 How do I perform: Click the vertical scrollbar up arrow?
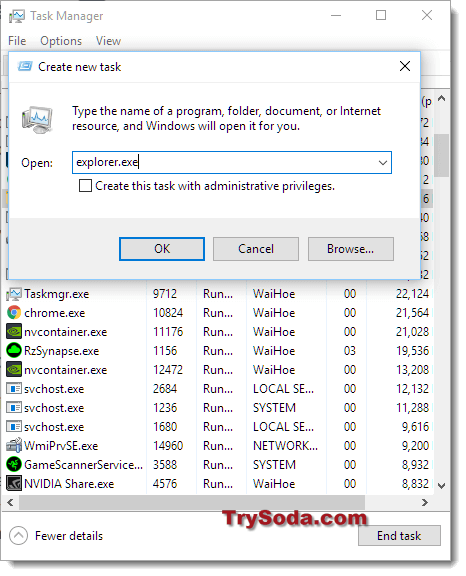point(442,98)
